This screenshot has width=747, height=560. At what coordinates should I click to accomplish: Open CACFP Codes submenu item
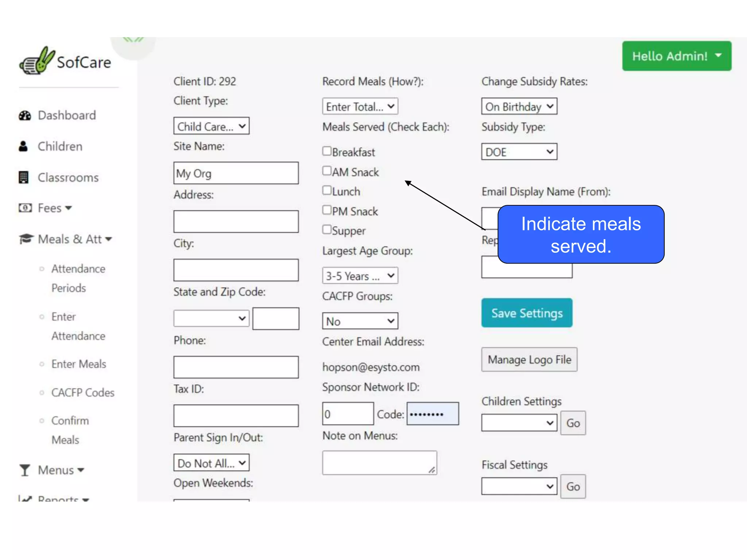(x=83, y=393)
